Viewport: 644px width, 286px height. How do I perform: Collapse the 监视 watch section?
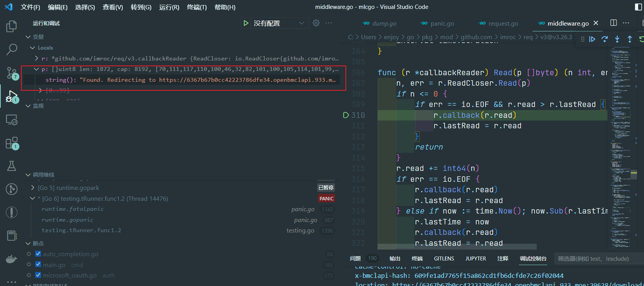pos(28,106)
